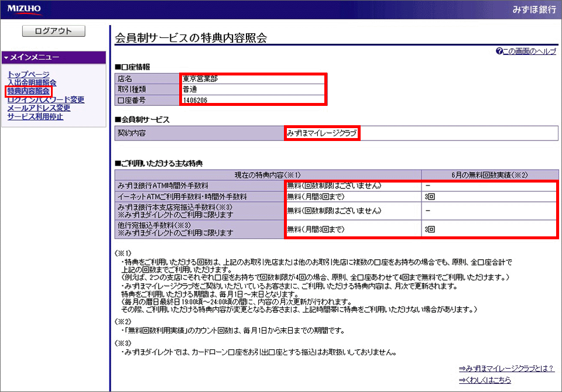Screen dimensions: 562x392
Task: Click the メインメニュー header bar
Action: (x=54, y=57)
